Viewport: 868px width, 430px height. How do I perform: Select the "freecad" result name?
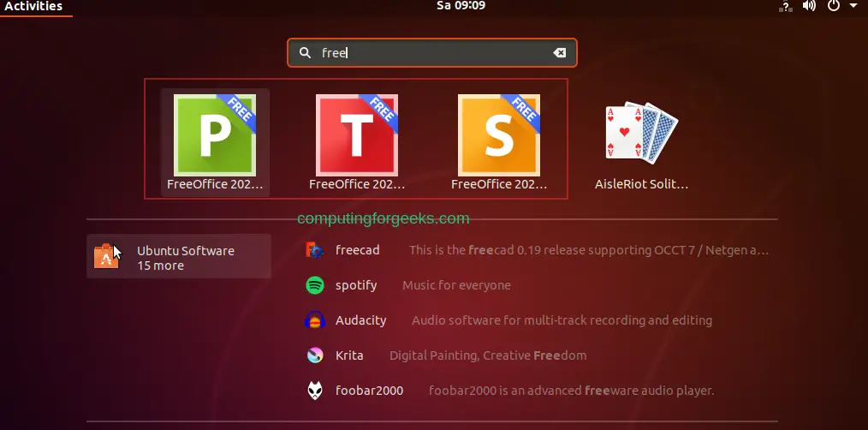pos(358,250)
